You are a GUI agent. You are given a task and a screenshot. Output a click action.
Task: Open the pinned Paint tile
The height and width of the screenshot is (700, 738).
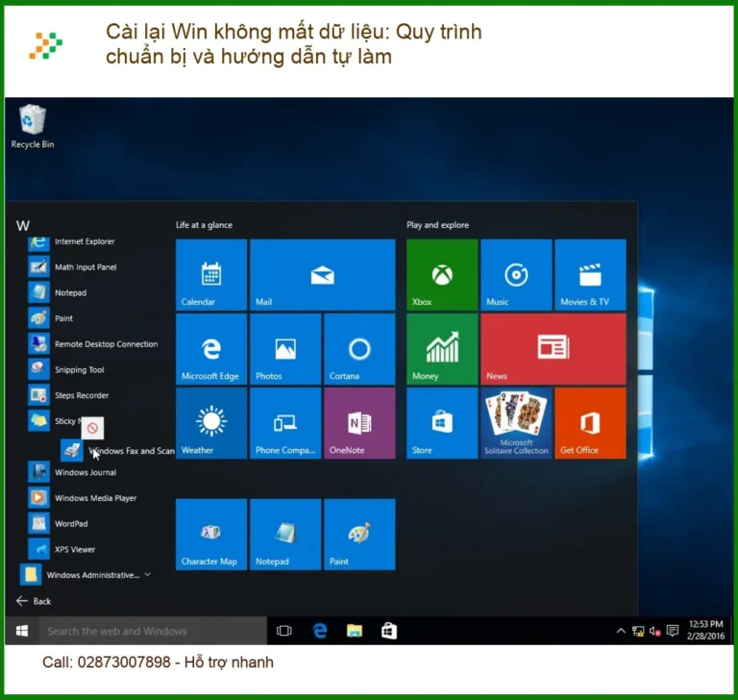tap(359, 535)
